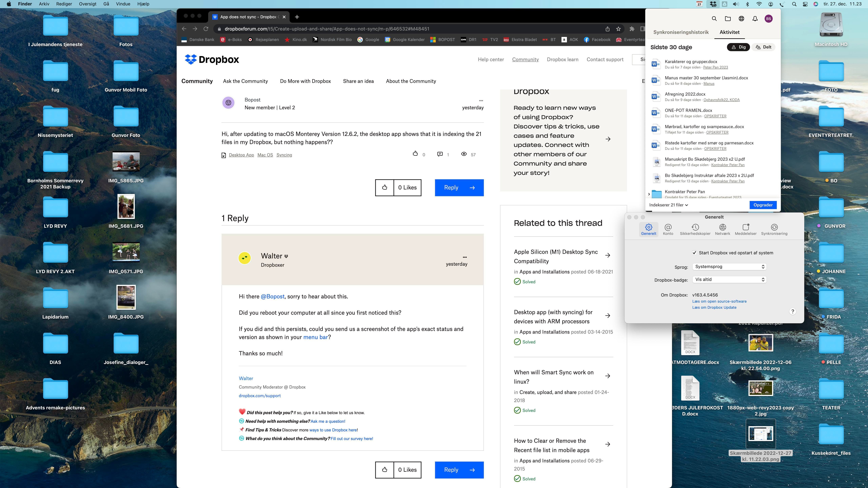Click the share icon in address bar
Screen dimensions: 868x488
(608, 29)
